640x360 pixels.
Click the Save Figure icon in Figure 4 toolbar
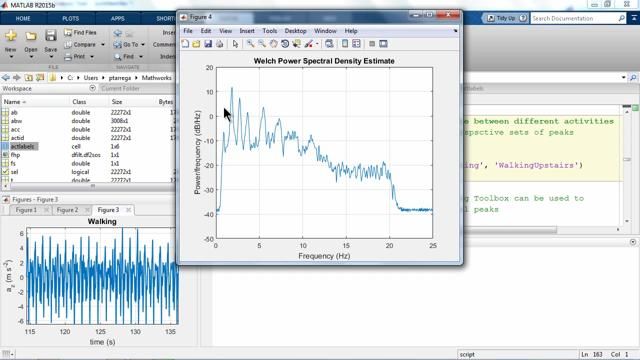208,44
